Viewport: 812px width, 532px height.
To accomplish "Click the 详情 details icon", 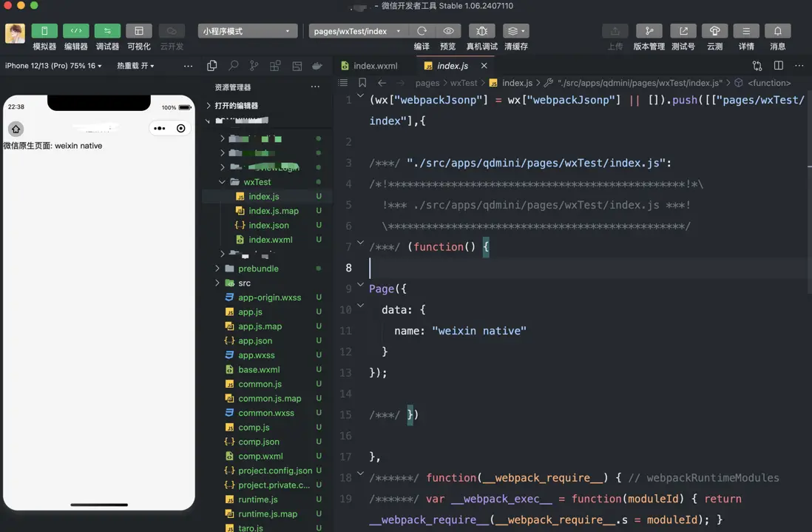I will [x=746, y=31].
